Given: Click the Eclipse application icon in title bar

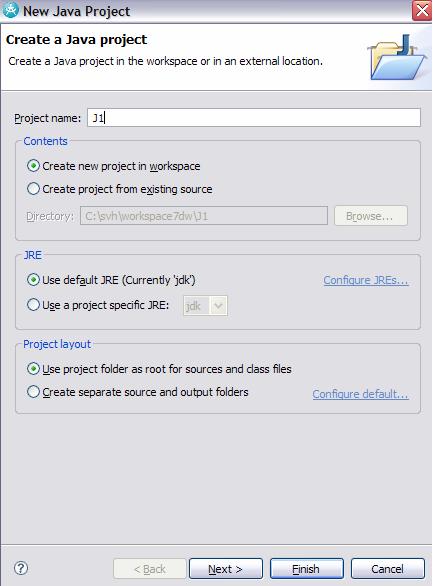Looking at the screenshot, I should pos(10,10).
